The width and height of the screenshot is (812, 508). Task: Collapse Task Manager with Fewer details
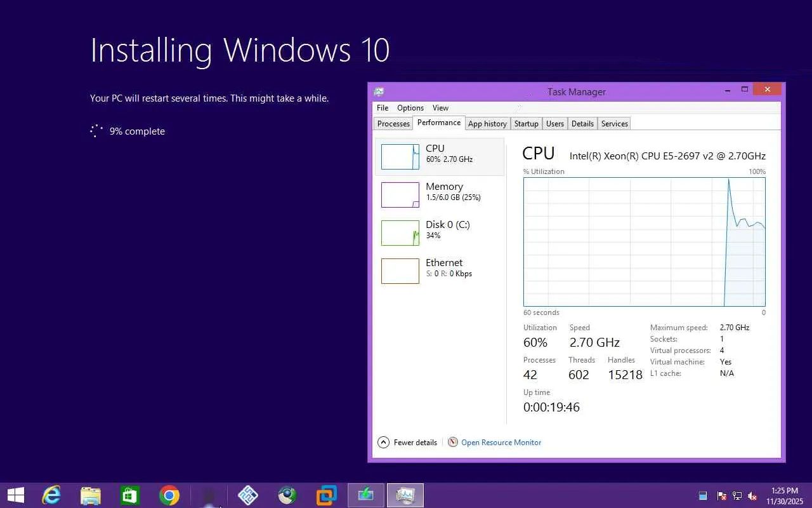407,442
